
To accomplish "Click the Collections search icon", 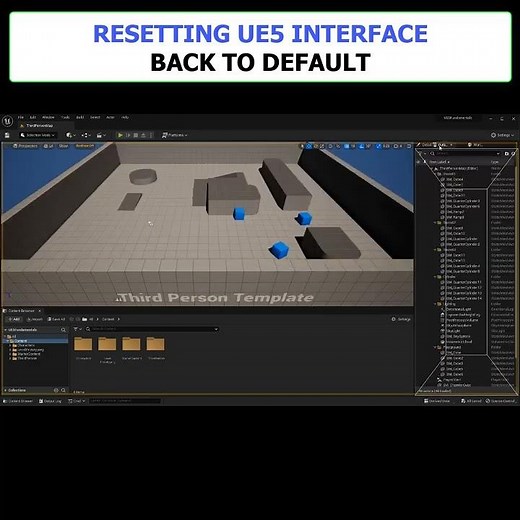I will coord(63,390).
